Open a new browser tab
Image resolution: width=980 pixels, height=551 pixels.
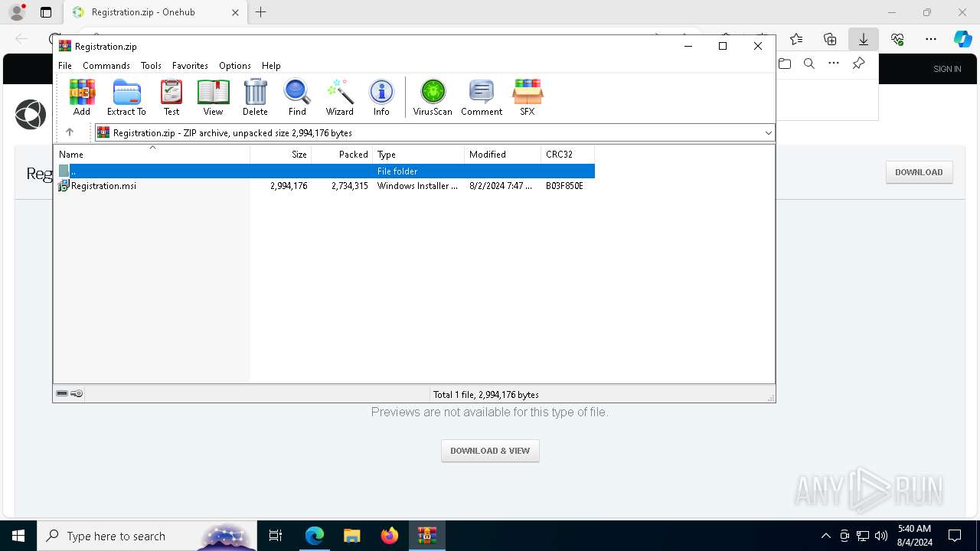[x=261, y=12]
